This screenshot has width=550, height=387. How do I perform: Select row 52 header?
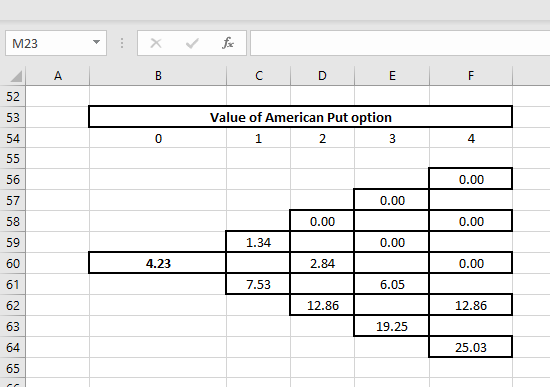(x=13, y=96)
